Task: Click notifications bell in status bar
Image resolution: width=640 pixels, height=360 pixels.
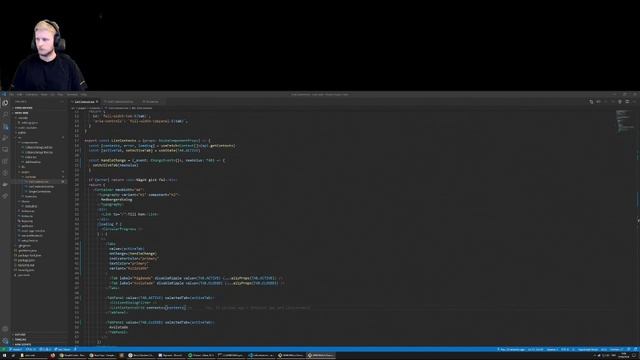Action: tap(636, 349)
